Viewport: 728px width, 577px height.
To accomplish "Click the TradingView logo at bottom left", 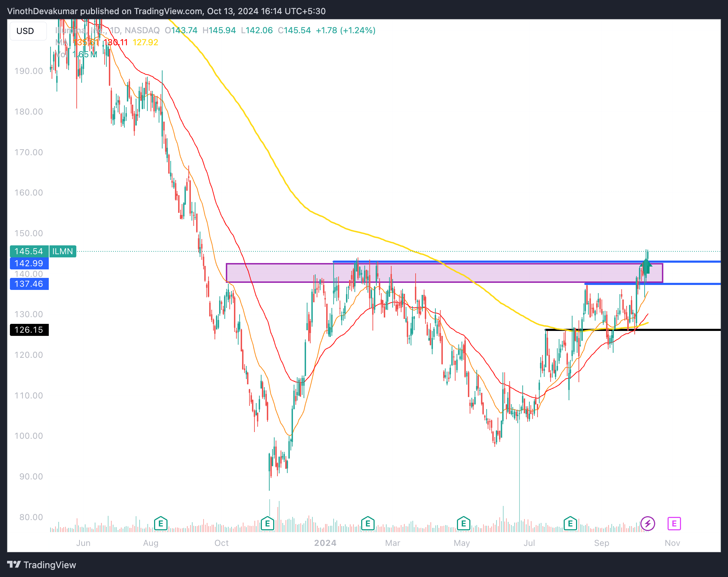I will coord(42,565).
